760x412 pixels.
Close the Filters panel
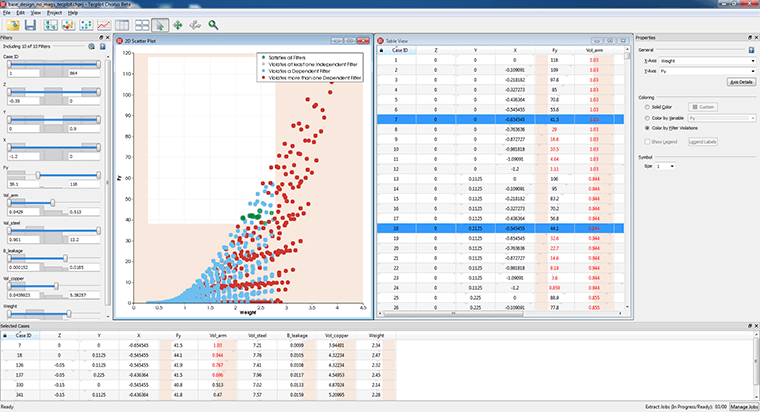point(108,38)
